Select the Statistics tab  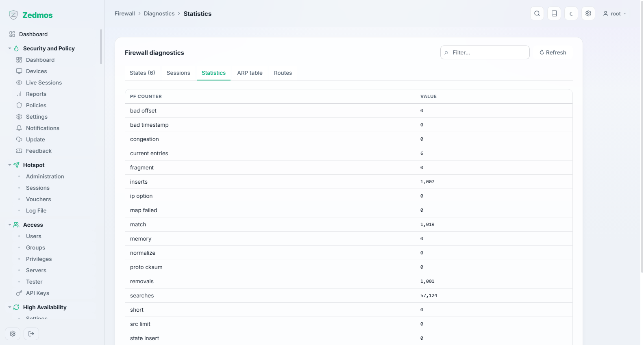tap(213, 73)
